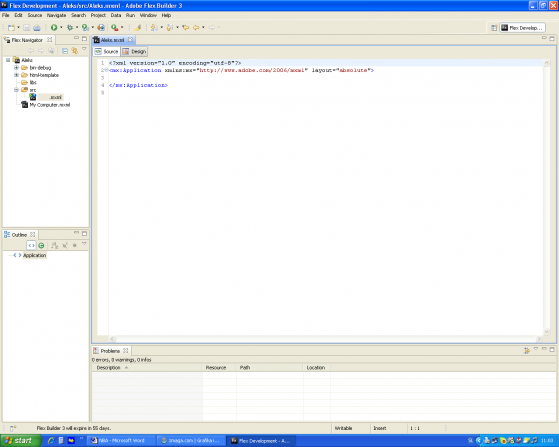Viewport: 559px width, 447px height.
Task: Click the Previous Annotation icon
Action: [170, 27]
